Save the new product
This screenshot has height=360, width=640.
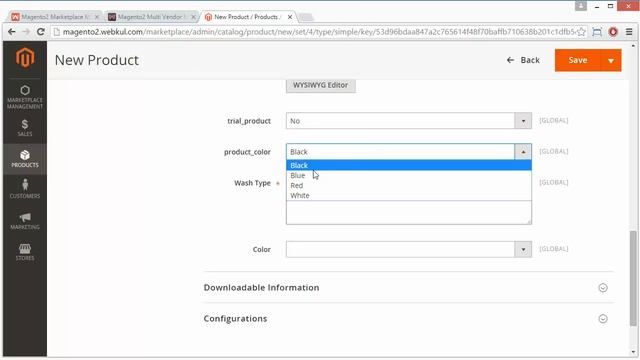pos(578,60)
